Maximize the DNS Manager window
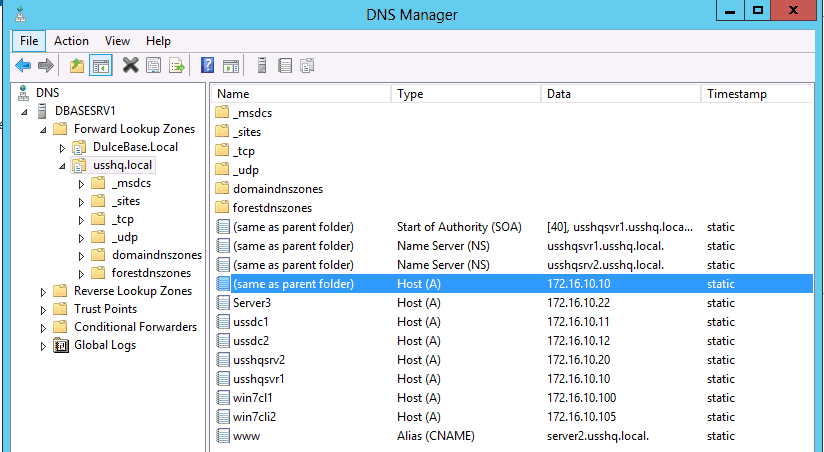 pyautogui.click(x=757, y=10)
